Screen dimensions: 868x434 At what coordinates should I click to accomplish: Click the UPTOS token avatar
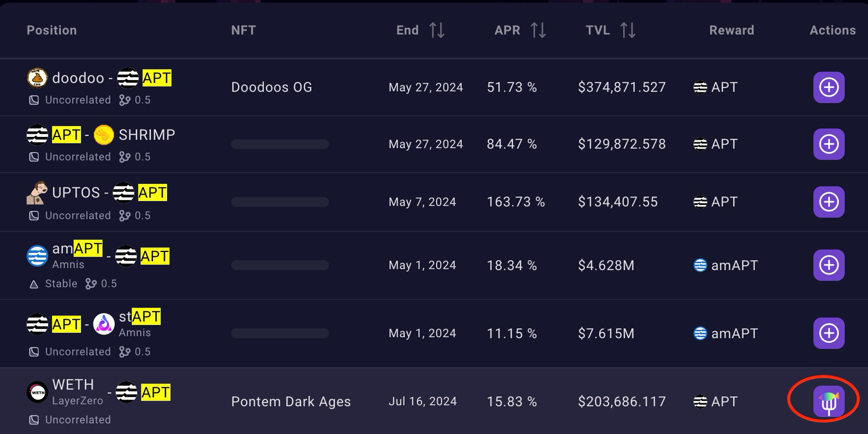click(x=37, y=193)
